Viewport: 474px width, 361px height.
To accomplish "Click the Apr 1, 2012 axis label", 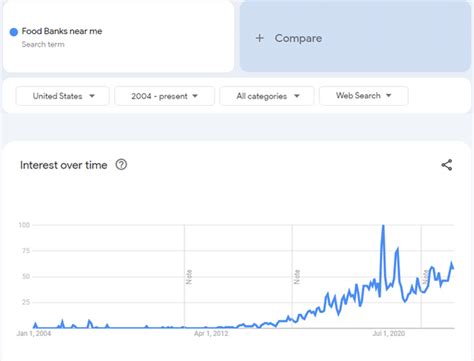I will [211, 333].
